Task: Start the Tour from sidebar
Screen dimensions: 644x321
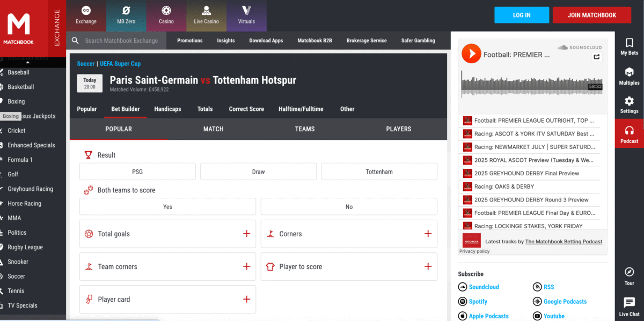Action: tap(630, 277)
